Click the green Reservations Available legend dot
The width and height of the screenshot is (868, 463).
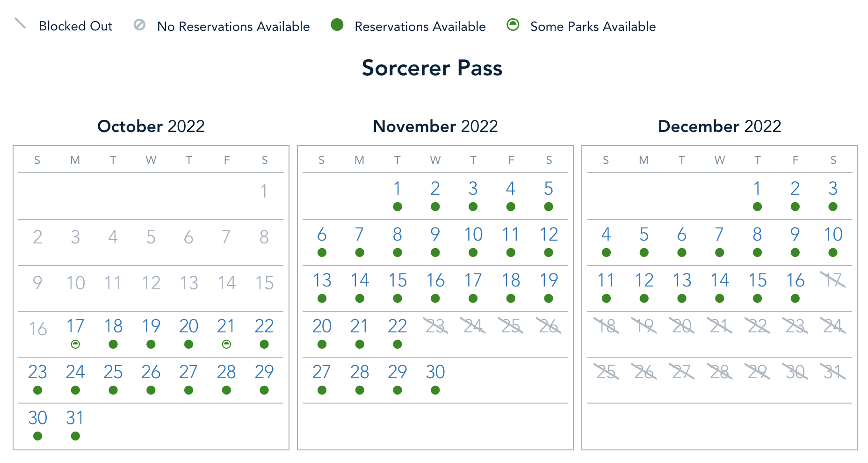click(x=337, y=25)
